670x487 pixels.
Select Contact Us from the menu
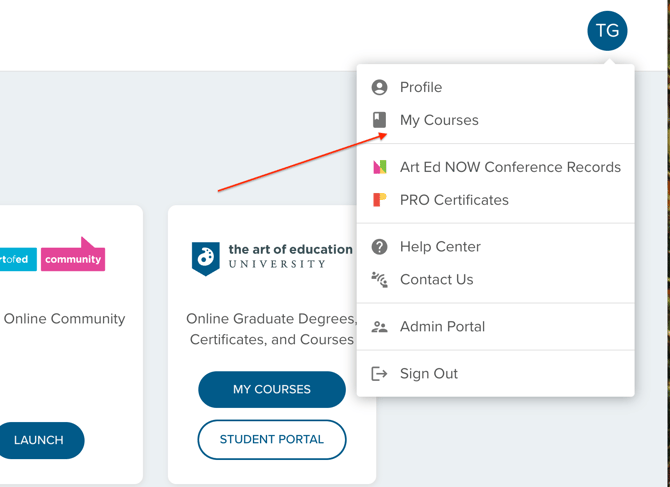[436, 280]
